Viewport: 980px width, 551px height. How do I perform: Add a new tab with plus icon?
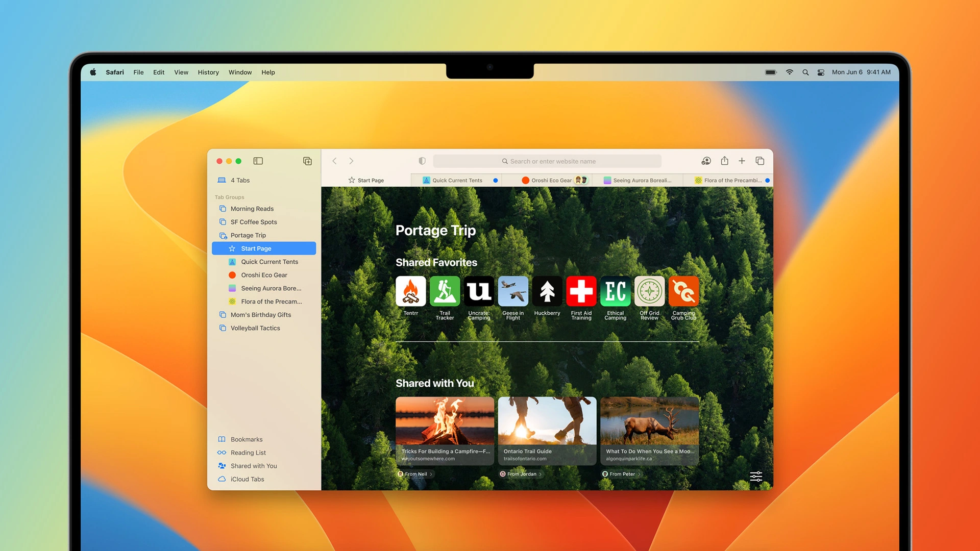coord(742,161)
